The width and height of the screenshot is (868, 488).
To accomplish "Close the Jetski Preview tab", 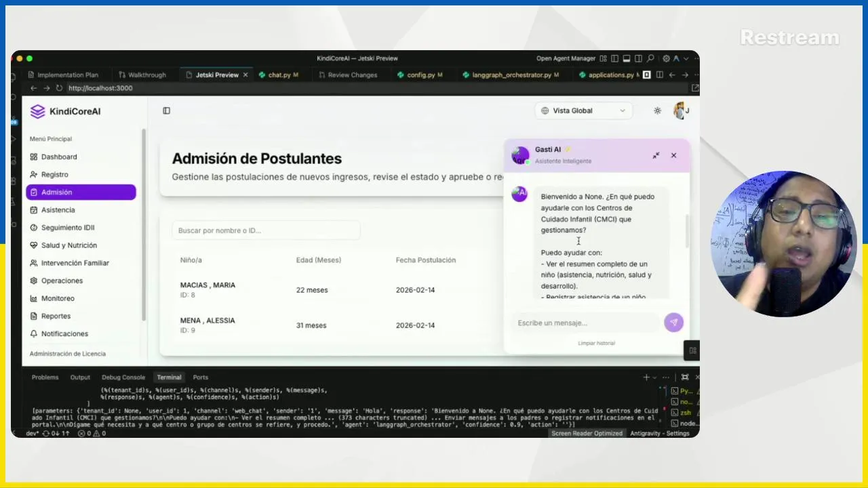I will [245, 75].
